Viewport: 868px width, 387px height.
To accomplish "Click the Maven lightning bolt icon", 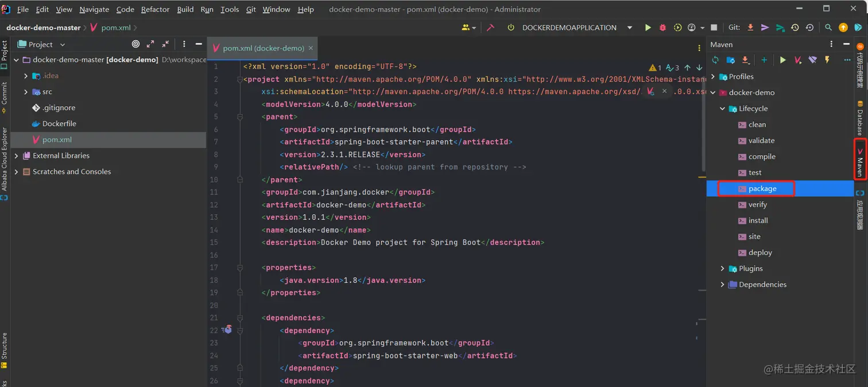I will tap(827, 60).
